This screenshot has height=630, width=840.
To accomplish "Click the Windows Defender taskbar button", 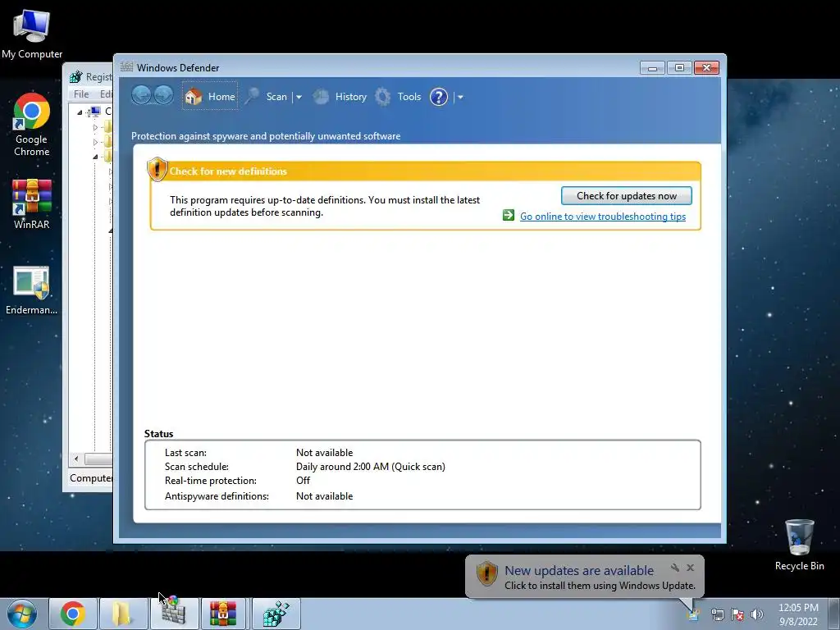I will pos(174,614).
